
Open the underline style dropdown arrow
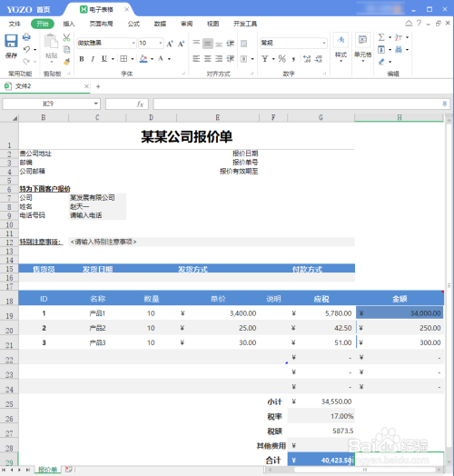(113, 59)
